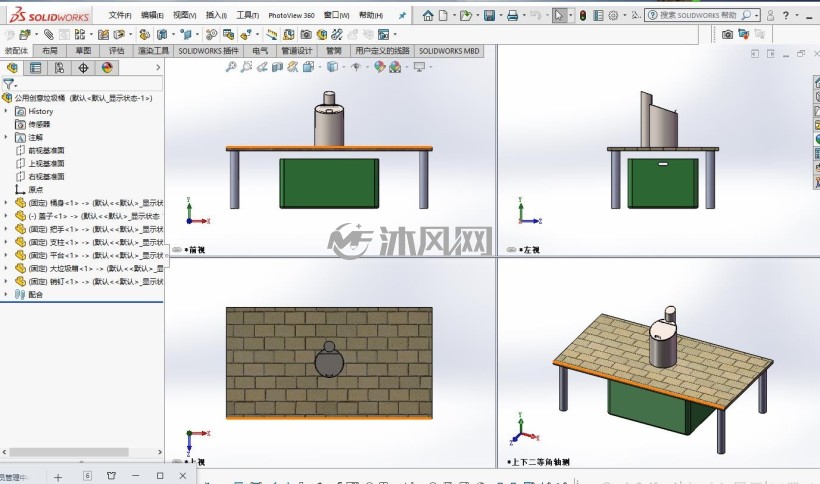
Task: Create a new document with the New icon
Action: 443,16
